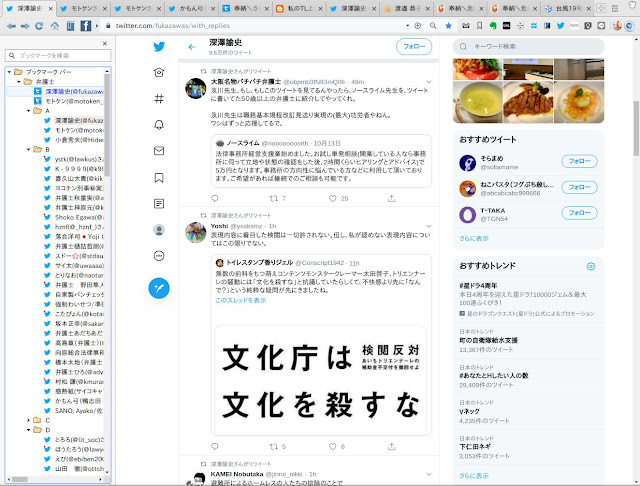
Task: Click the Twitter キーワード検索 search box
Action: coord(528,47)
